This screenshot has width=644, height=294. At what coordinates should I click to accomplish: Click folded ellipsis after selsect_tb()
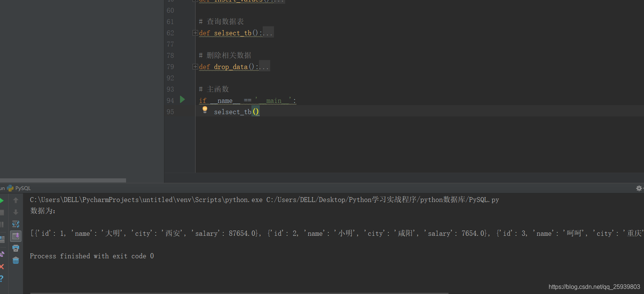pyautogui.click(x=268, y=33)
